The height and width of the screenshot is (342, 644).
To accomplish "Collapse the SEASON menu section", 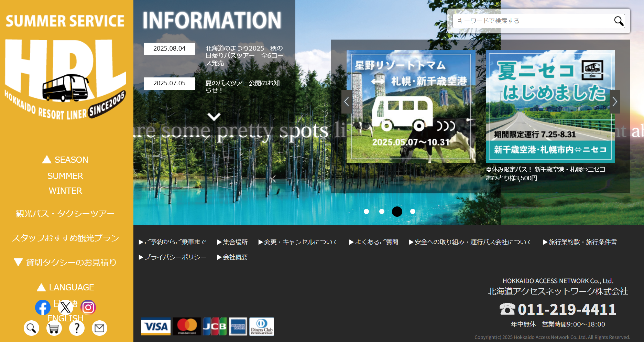I will pyautogui.click(x=65, y=160).
